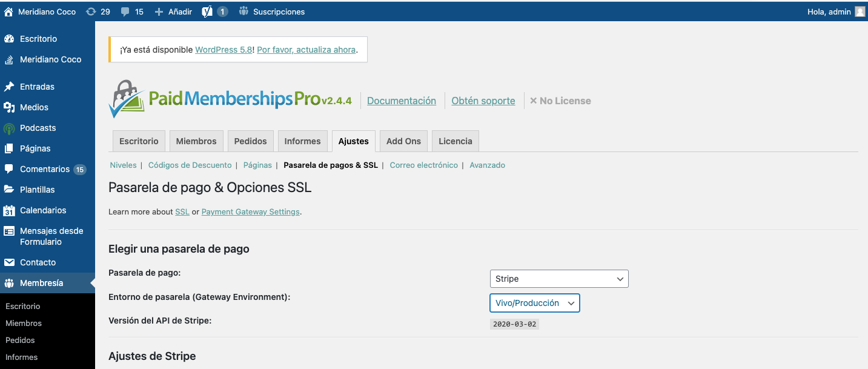Image resolution: width=868 pixels, height=369 pixels.
Task: Open the Yoast SEO icon in admin bar
Action: [x=207, y=12]
